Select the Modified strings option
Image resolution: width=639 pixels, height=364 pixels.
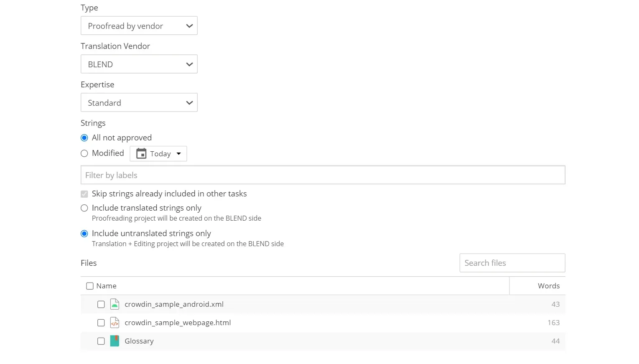(x=84, y=153)
